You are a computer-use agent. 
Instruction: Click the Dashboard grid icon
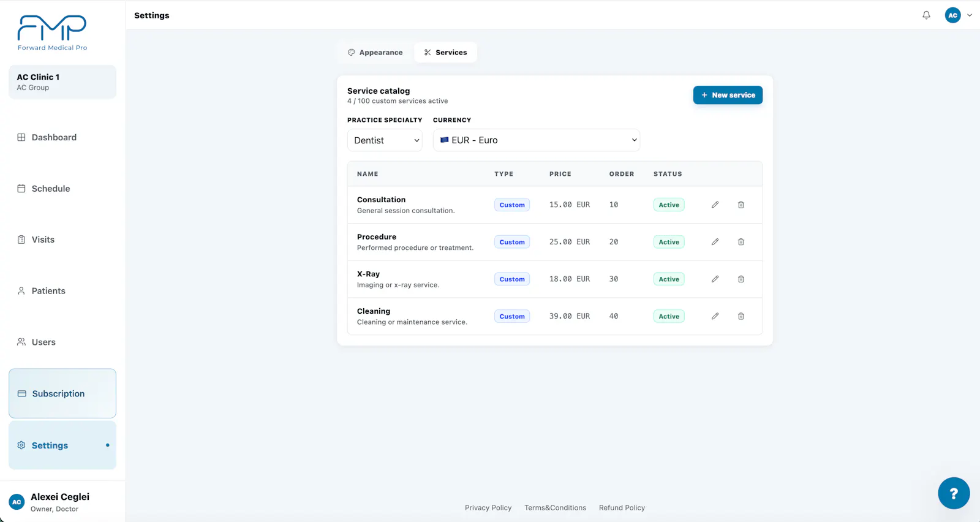pos(21,137)
